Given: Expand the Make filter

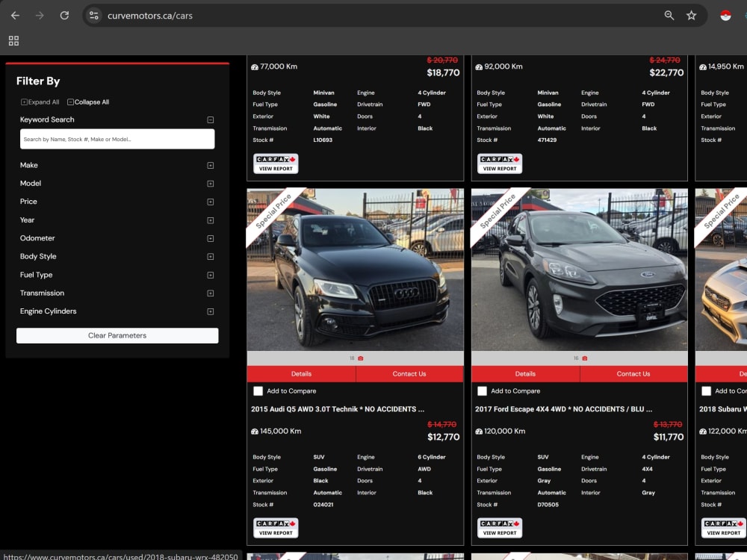Looking at the screenshot, I should 210,165.
